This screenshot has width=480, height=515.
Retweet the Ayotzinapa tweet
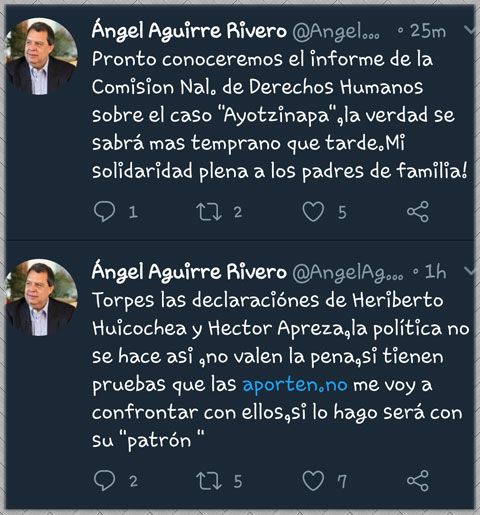click(x=209, y=211)
